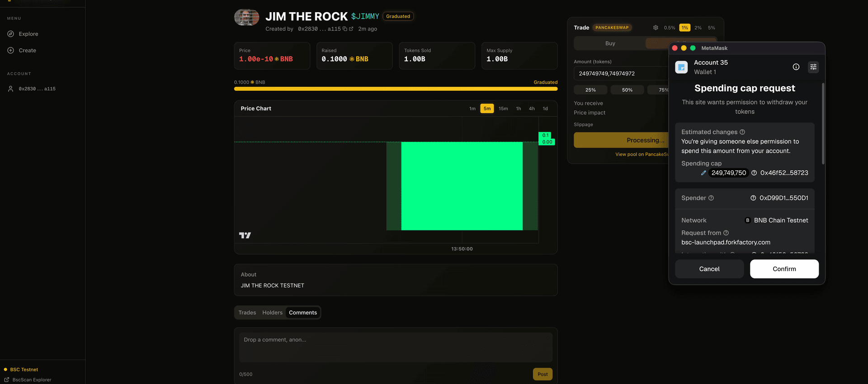Click help icon beside Estimated changes
The image size is (868, 384).
742,132
